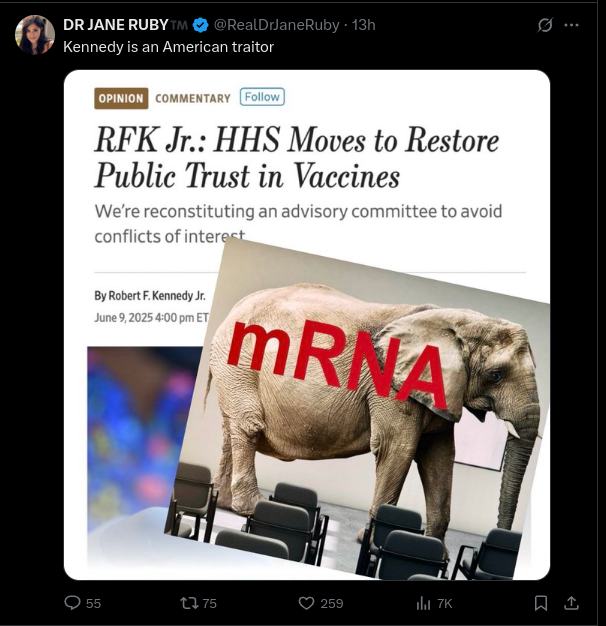Select the COMMENTARY label in the article

click(x=193, y=98)
